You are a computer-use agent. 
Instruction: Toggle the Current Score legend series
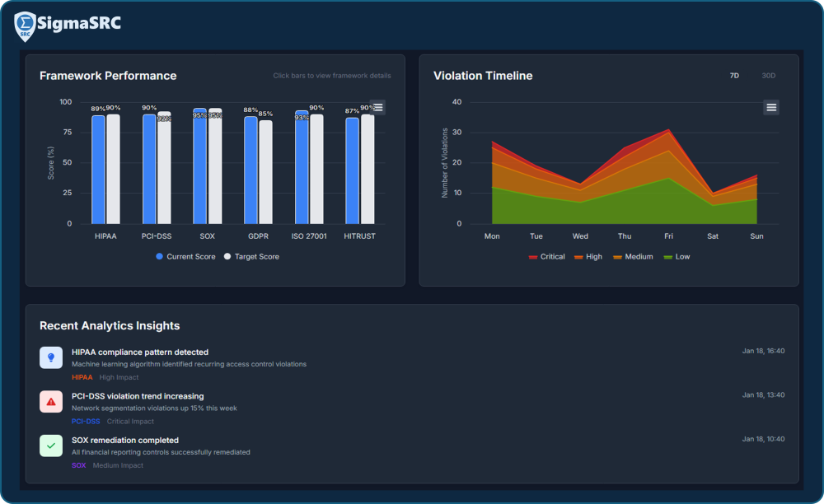pyautogui.click(x=185, y=257)
